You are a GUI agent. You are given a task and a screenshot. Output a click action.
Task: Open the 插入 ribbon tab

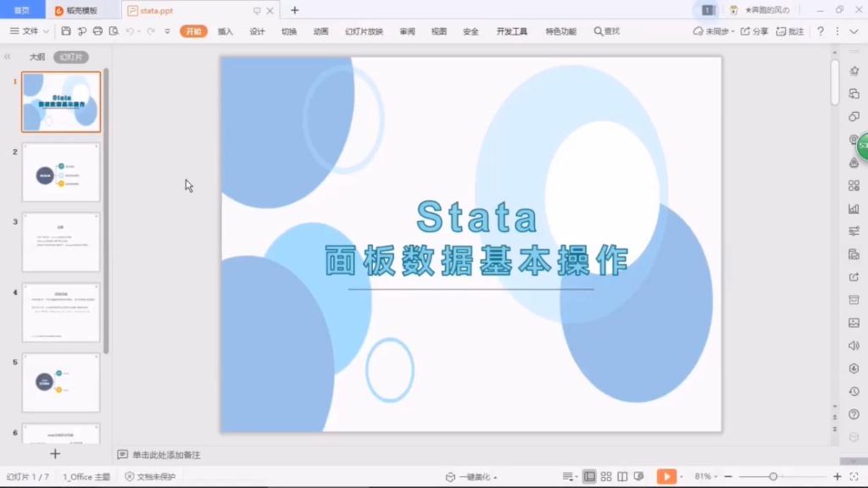tap(225, 31)
